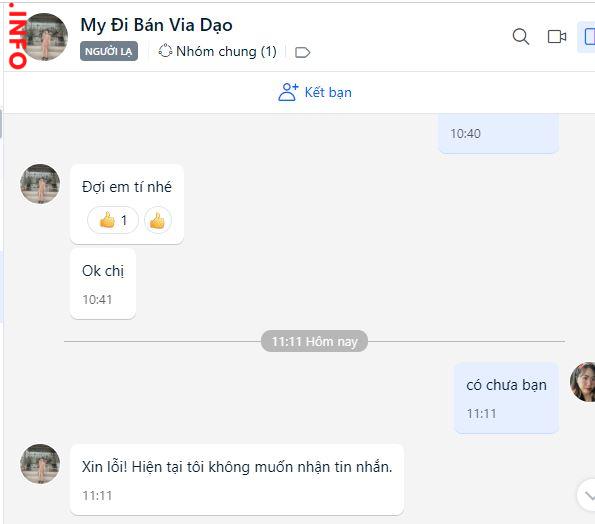Click the add-friend person icon
The width and height of the screenshot is (595, 524).
coord(288,92)
